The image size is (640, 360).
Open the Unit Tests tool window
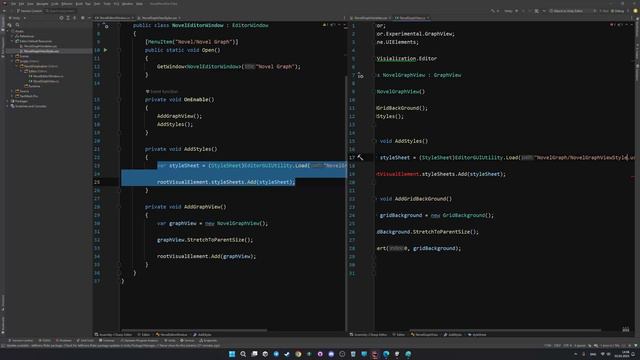pos(86,340)
